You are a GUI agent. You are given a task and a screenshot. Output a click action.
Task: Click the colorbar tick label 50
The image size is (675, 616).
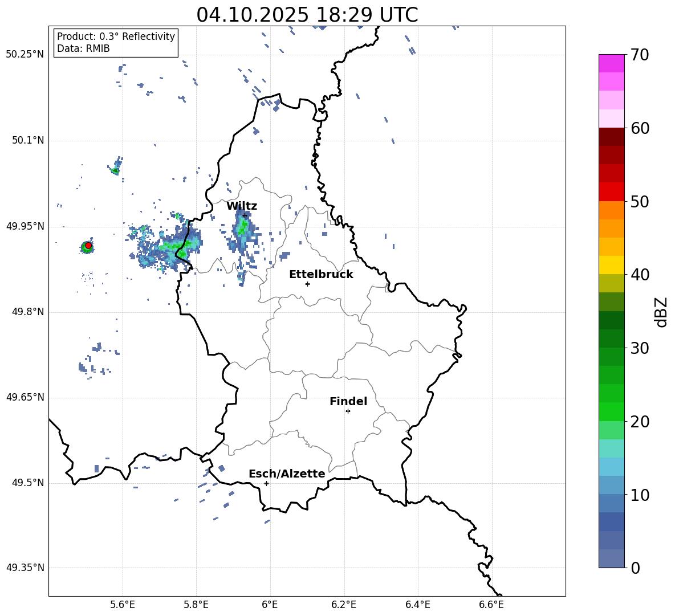[x=640, y=202]
